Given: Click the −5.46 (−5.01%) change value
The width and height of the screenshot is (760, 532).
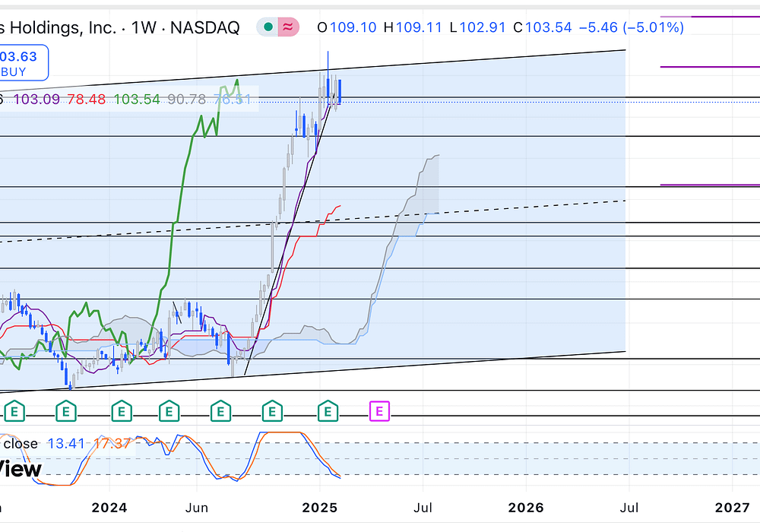Looking at the screenshot, I should click(x=631, y=27).
